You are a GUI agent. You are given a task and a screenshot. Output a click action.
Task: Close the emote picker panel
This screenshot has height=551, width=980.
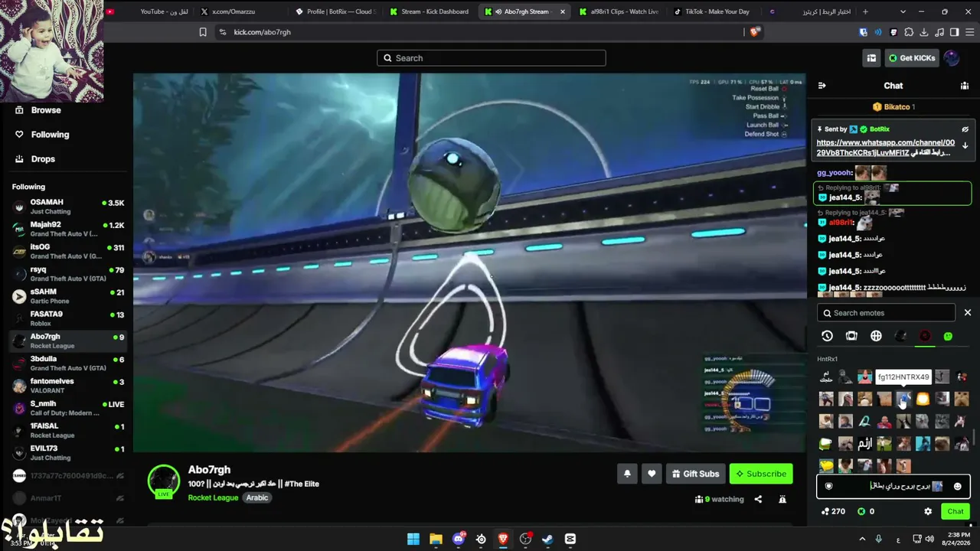pos(967,313)
